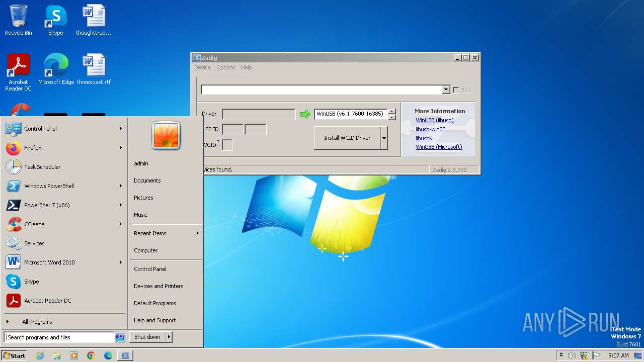Open Google Chrome from taskbar
Screen dimensions: 644x362
coord(91,355)
